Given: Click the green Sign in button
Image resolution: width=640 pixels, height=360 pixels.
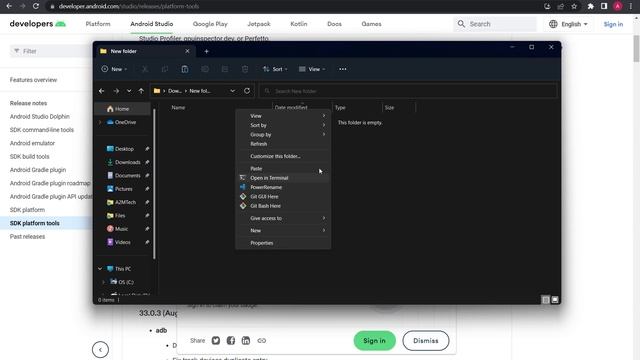Looking at the screenshot, I should coord(374,340).
